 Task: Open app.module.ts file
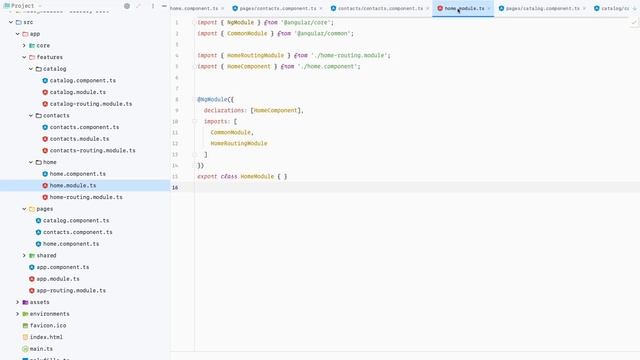[x=58, y=279]
